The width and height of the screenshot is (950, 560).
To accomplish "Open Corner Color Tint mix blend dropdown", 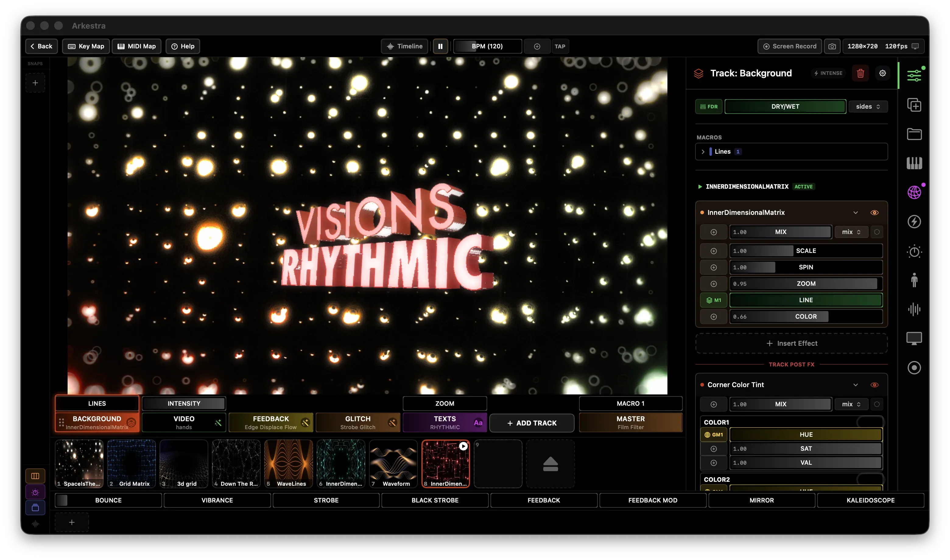I will [851, 404].
